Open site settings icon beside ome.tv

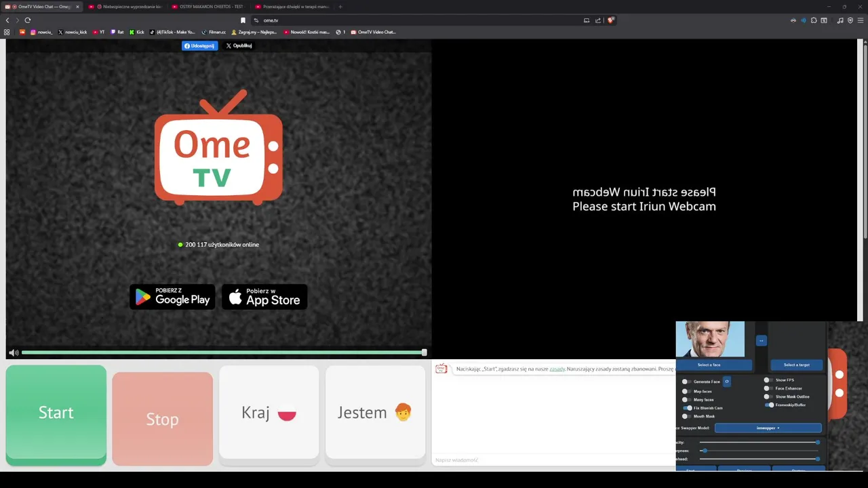[x=256, y=20]
